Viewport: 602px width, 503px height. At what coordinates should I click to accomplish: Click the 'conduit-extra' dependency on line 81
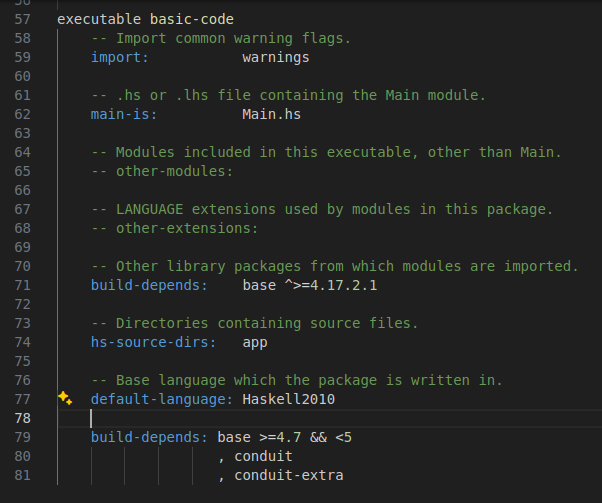pos(289,475)
